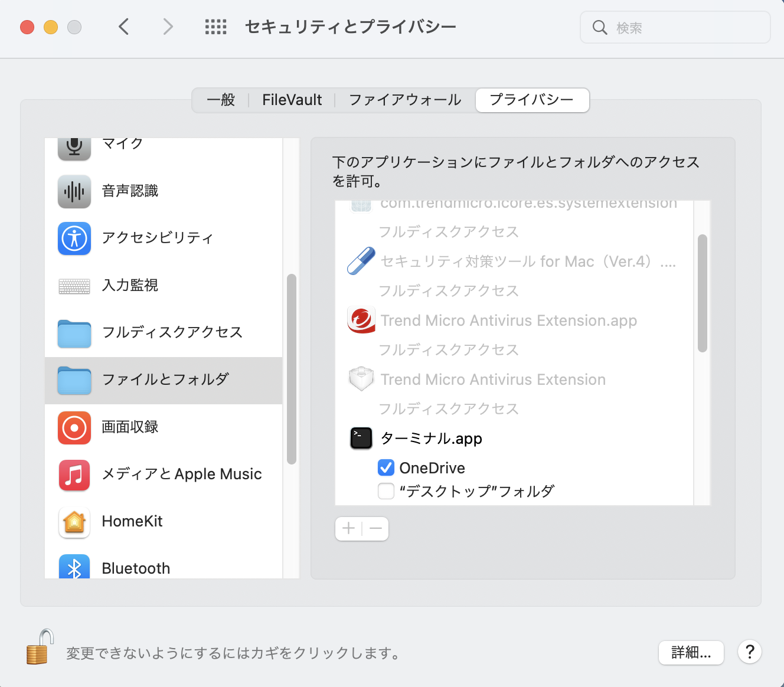
Task: Select the Bluetooth label in the sidebar
Action: click(136, 568)
